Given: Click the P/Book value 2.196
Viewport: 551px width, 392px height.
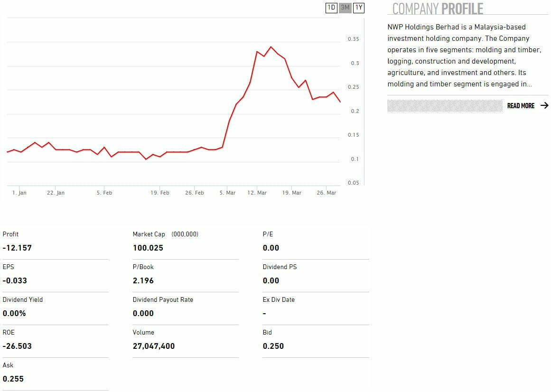Looking at the screenshot, I should click(x=143, y=280).
